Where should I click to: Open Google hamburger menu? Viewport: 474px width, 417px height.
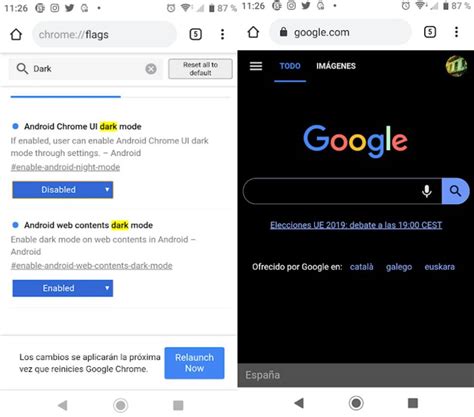click(256, 66)
